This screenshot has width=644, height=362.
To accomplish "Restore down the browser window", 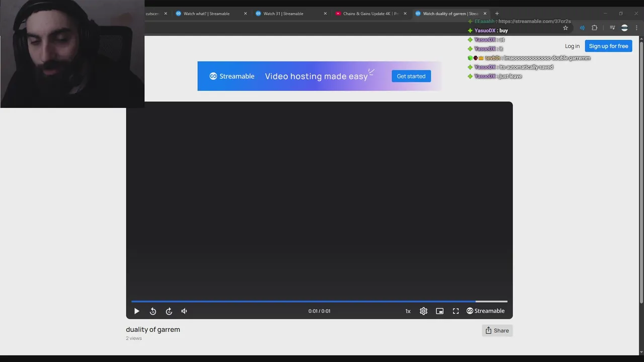I will point(621,14).
